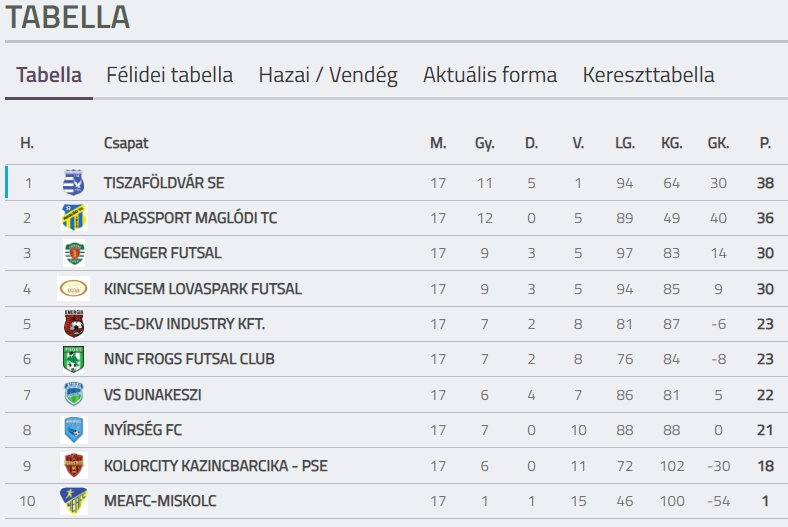Open the Csenger Futsal crest icon

74,253
